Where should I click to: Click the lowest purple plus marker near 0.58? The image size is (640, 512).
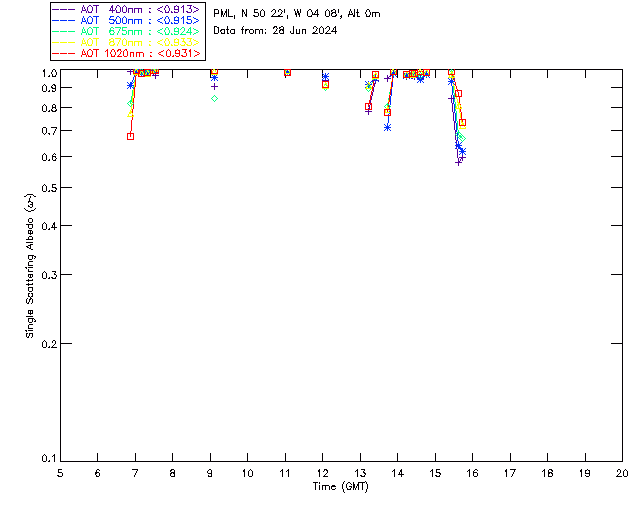[458, 163]
